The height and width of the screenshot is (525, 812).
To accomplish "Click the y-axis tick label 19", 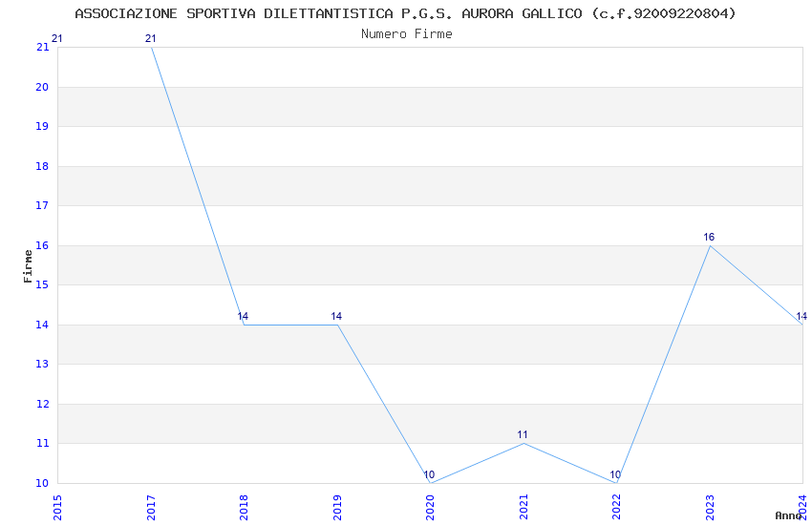I will pyautogui.click(x=42, y=126).
